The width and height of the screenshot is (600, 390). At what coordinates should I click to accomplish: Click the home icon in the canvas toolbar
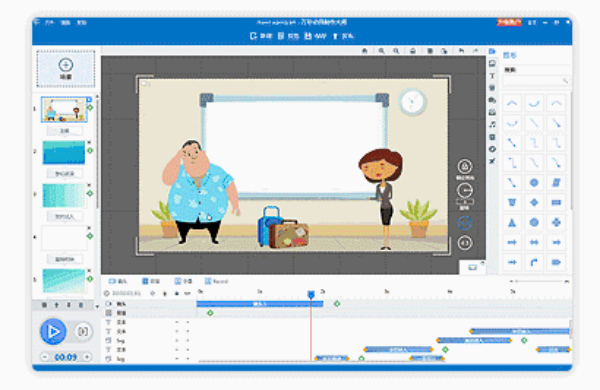pyautogui.click(x=365, y=51)
